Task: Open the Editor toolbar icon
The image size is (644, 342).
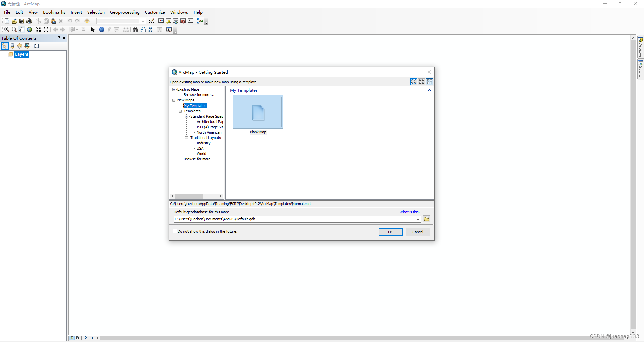Action: (x=152, y=21)
